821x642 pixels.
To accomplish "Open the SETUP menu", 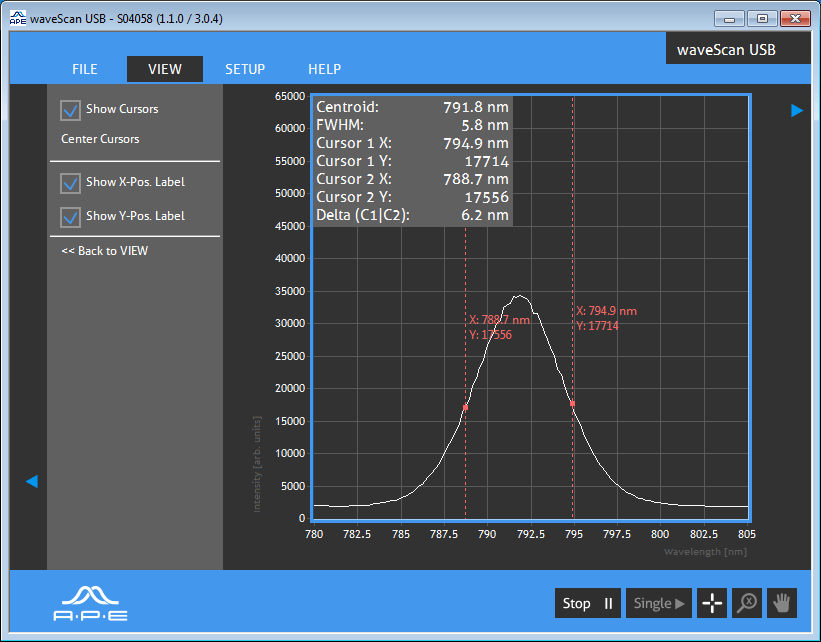I will coord(245,69).
